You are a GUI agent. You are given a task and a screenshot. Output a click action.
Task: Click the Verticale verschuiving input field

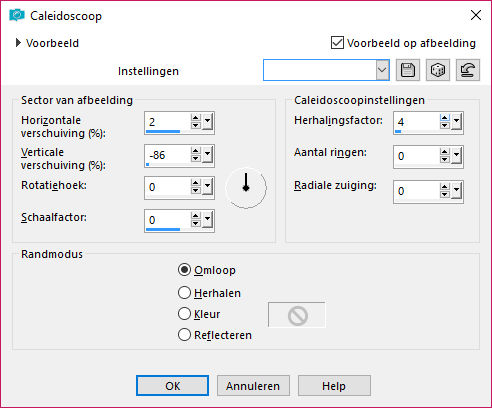click(x=168, y=155)
